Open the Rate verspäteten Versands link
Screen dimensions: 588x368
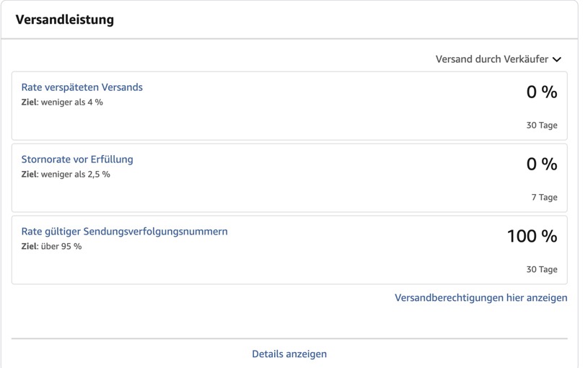[x=82, y=87]
